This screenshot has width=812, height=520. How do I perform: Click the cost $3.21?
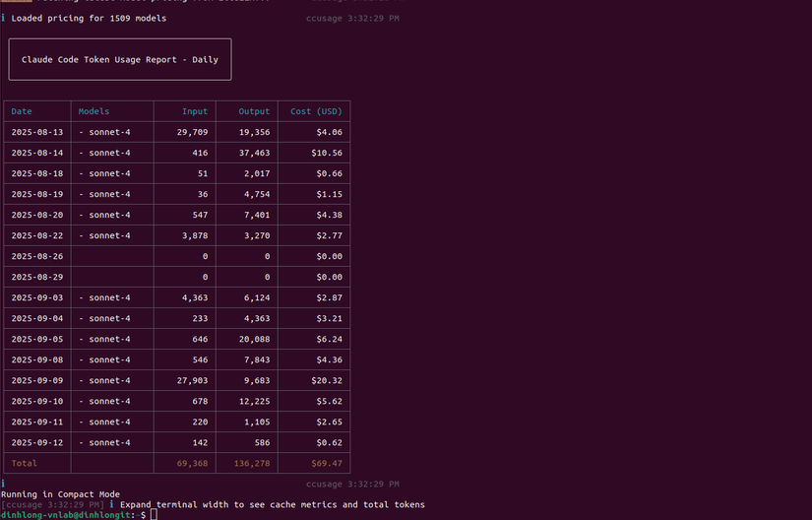pyautogui.click(x=330, y=318)
